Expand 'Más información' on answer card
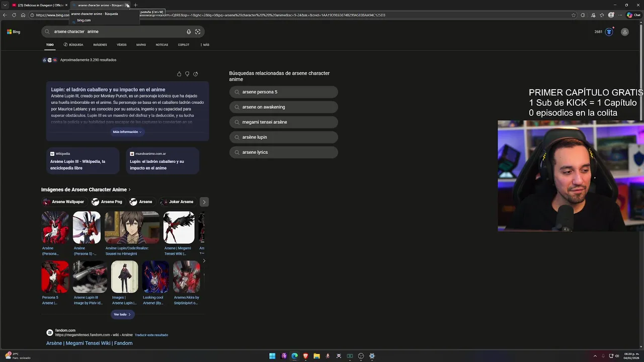Image resolution: width=644 pixels, height=362 pixels. [x=127, y=132]
